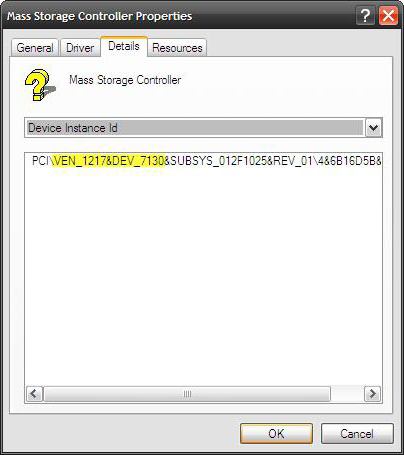
Task: Select the Details tab
Action: click(124, 46)
